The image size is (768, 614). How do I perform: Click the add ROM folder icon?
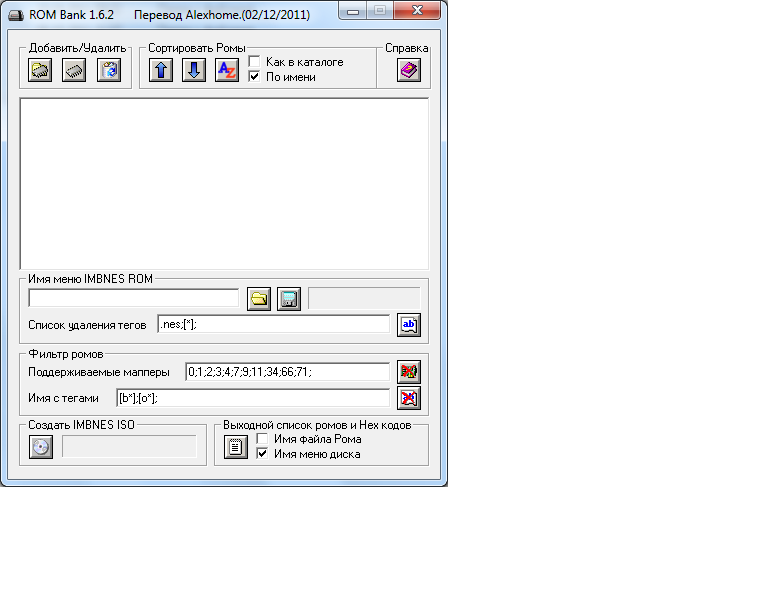click(x=40, y=70)
